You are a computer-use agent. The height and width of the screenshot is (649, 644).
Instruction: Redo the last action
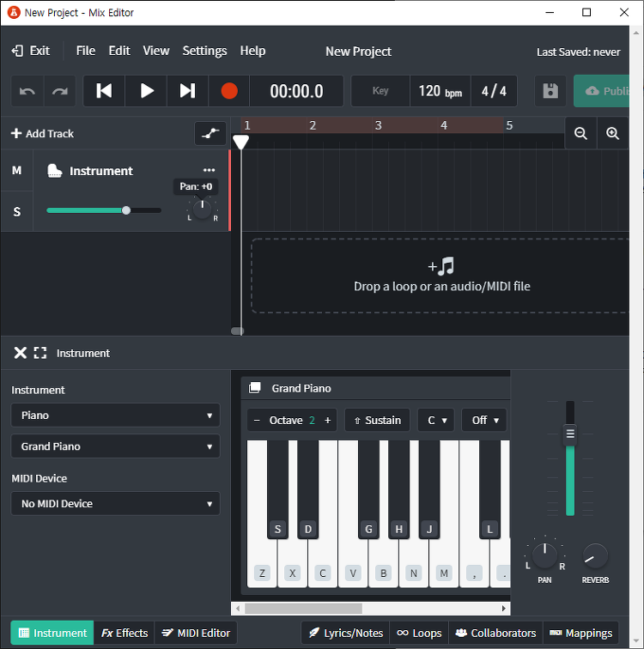(60, 91)
